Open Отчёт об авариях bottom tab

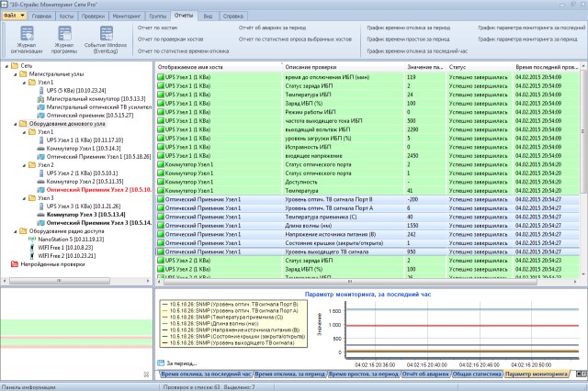click(x=425, y=374)
